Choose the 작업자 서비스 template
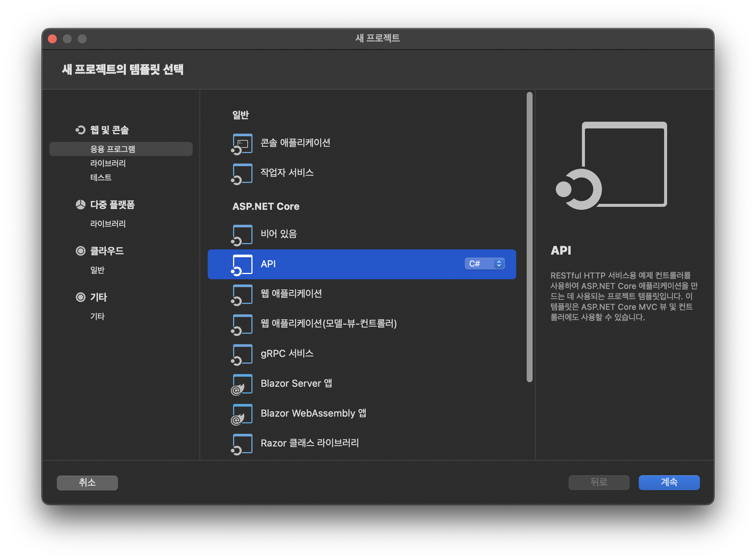 tap(362, 173)
